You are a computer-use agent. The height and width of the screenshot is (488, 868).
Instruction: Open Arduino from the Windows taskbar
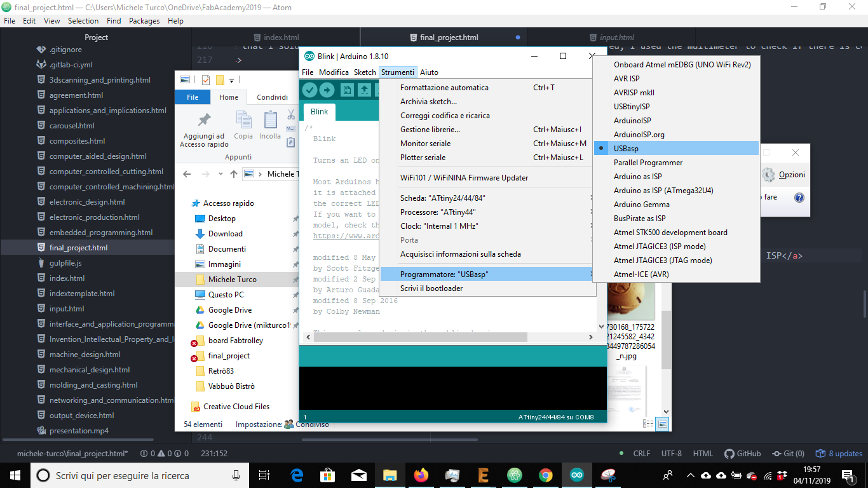[x=576, y=475]
